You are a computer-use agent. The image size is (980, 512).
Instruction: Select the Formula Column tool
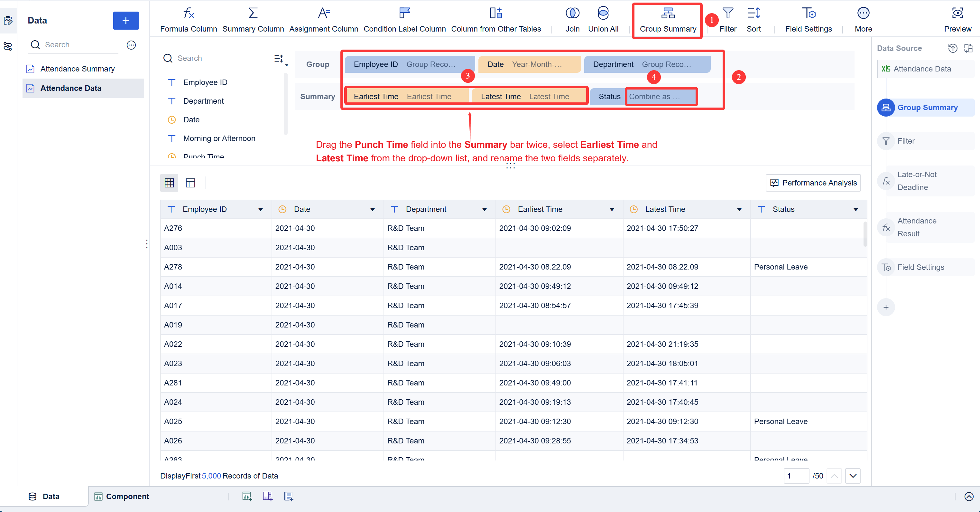pos(188,18)
